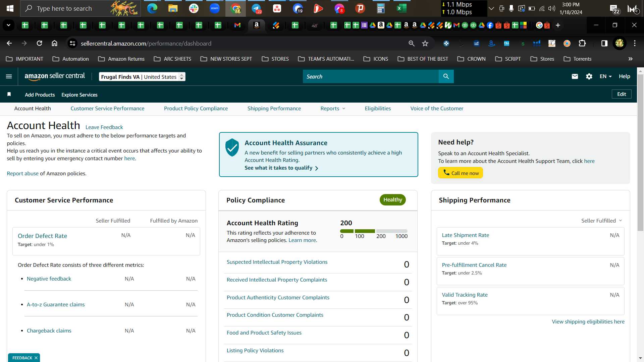Click the Amazon Seller Central logo

coord(55,76)
